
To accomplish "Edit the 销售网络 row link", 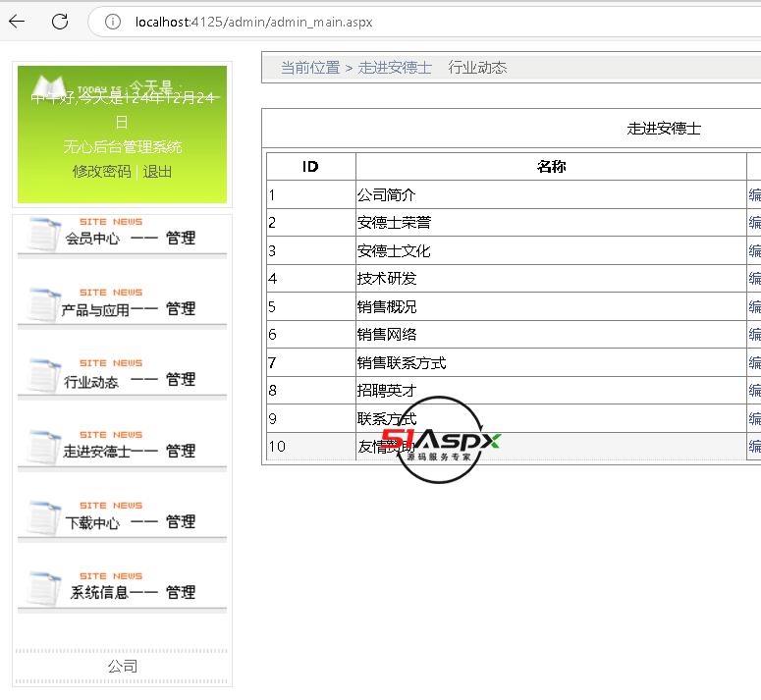I will pos(754,334).
